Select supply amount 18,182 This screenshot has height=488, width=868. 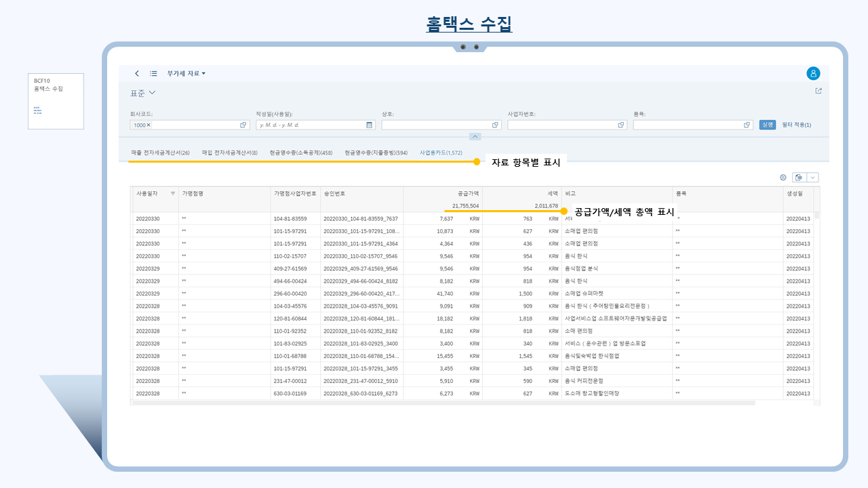pos(445,318)
